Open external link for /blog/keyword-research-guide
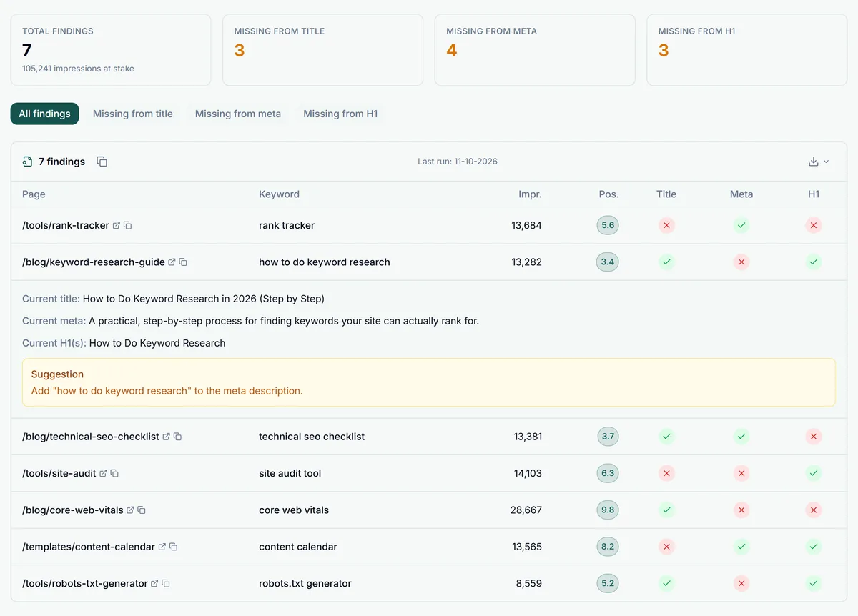Viewport: 858px width, 616px height. [x=172, y=262]
